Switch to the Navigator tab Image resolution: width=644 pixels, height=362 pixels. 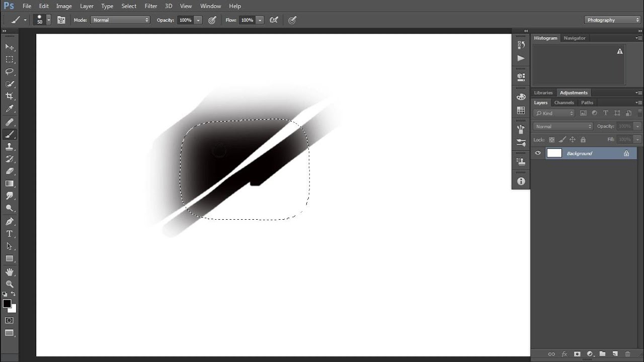click(575, 38)
